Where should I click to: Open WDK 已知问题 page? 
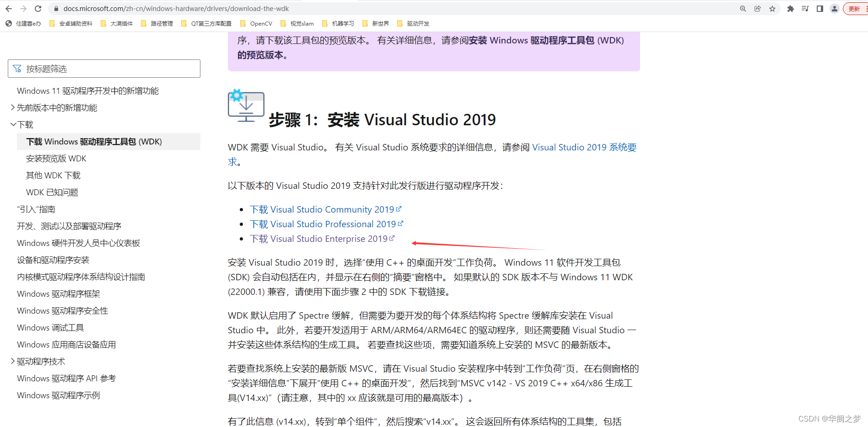click(x=52, y=192)
